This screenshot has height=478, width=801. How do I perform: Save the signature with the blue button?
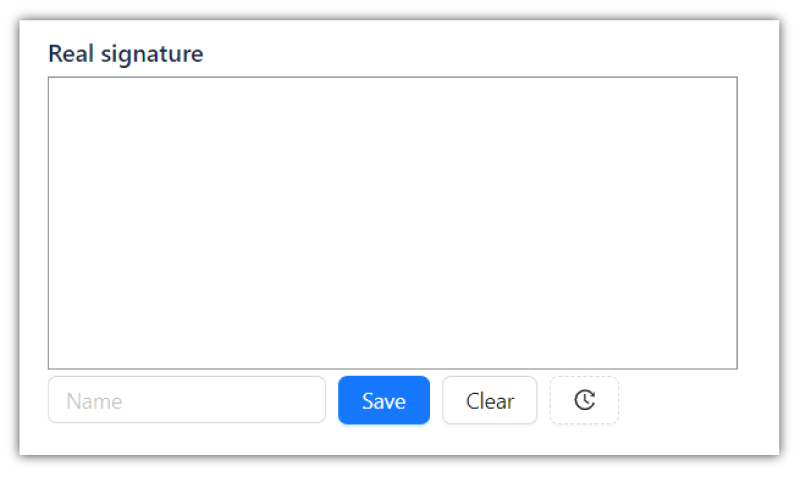[x=384, y=400]
